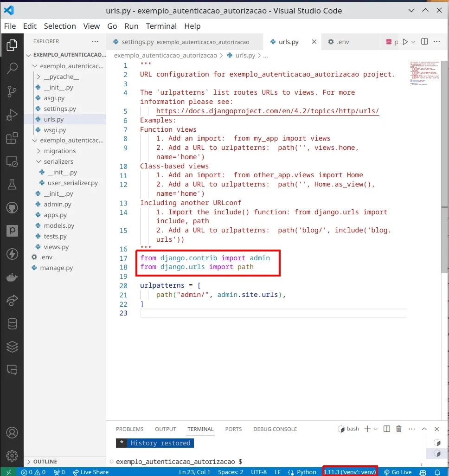Open the Source Control view
The image size is (449, 476).
[12, 91]
